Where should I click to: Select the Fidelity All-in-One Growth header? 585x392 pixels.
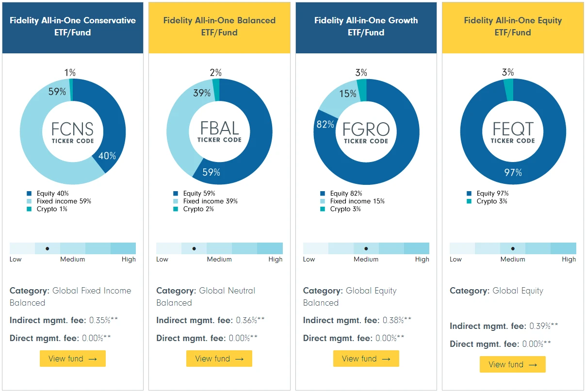point(366,27)
